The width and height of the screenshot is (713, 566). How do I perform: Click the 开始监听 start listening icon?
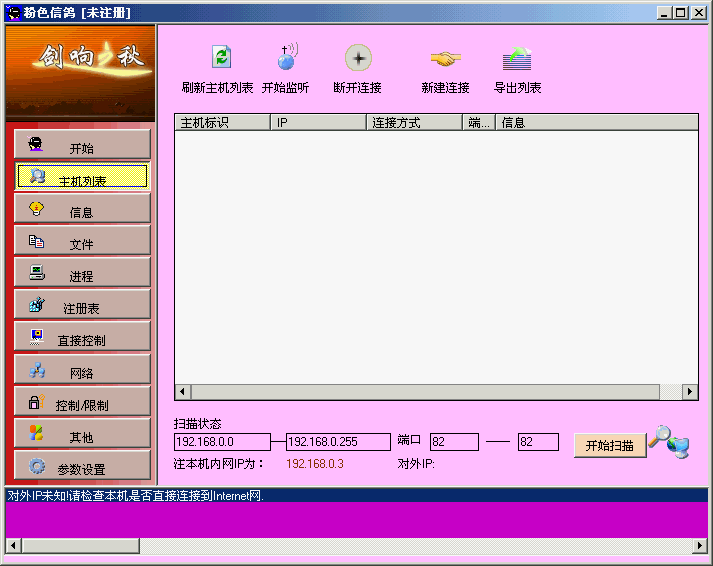(x=287, y=58)
